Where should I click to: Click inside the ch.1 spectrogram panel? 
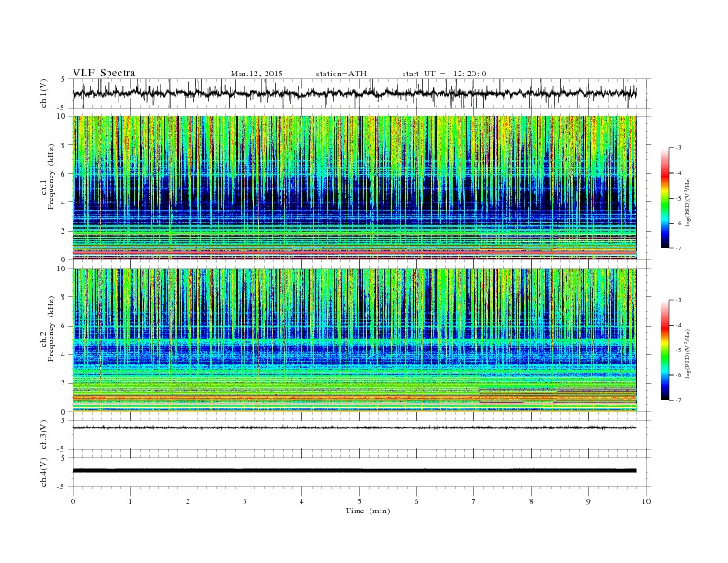(x=355, y=188)
